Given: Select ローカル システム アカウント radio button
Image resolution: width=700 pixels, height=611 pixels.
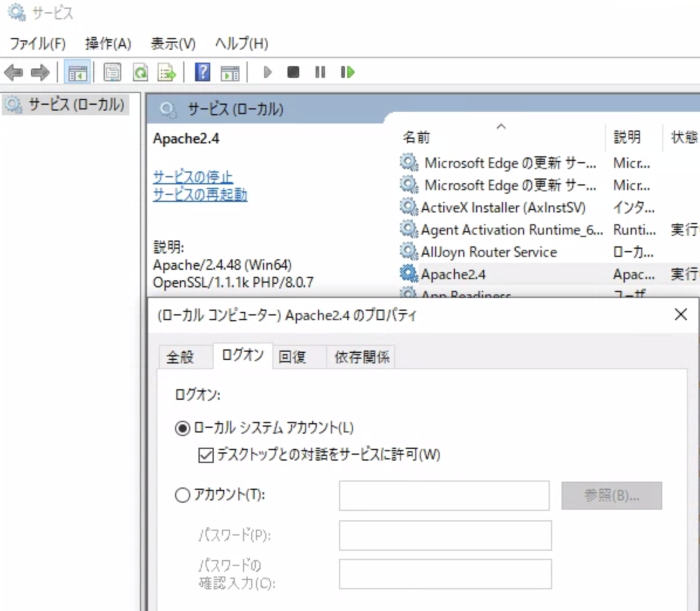Looking at the screenshot, I should click(182, 428).
